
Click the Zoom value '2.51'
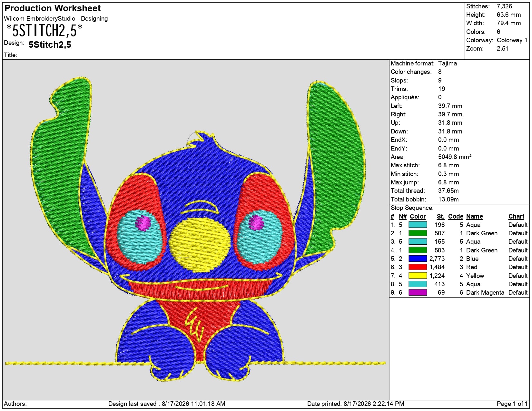point(502,48)
